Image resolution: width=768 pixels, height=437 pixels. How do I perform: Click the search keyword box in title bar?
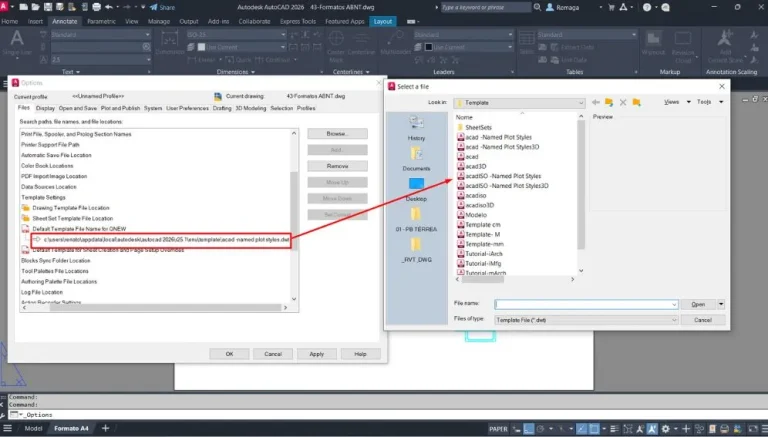(486, 7)
